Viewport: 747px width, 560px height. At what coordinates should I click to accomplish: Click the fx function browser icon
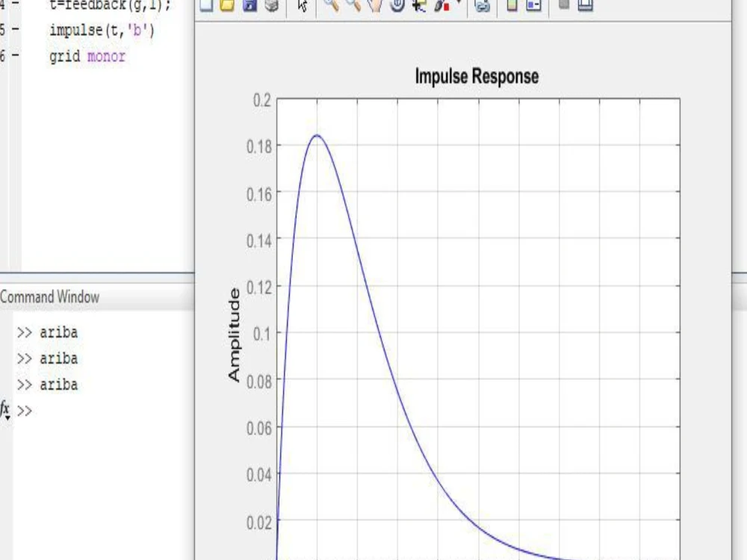pos(5,409)
